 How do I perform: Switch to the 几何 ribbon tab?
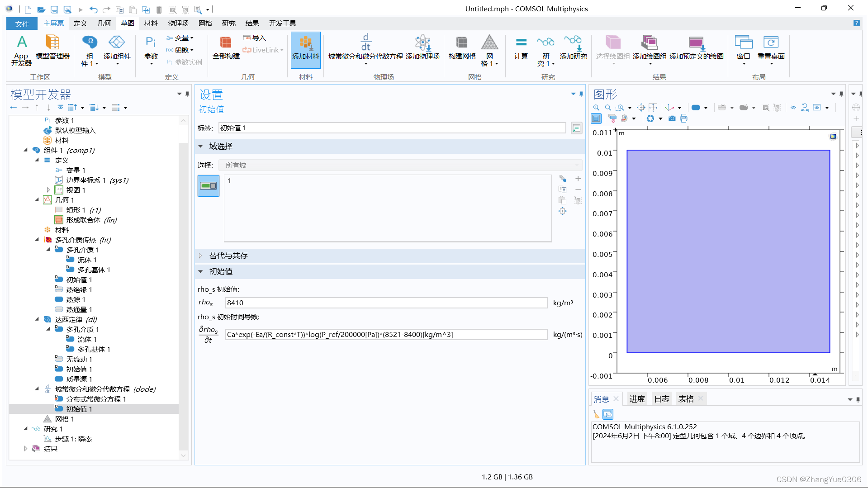[104, 24]
